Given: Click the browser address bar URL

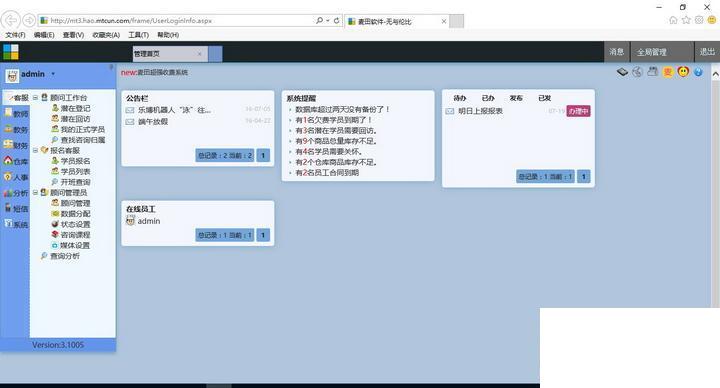Looking at the screenshot, I should click(x=131, y=21).
